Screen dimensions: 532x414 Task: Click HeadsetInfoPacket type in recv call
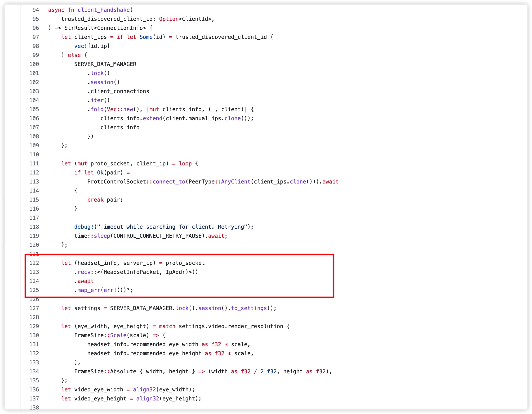pyautogui.click(x=131, y=272)
